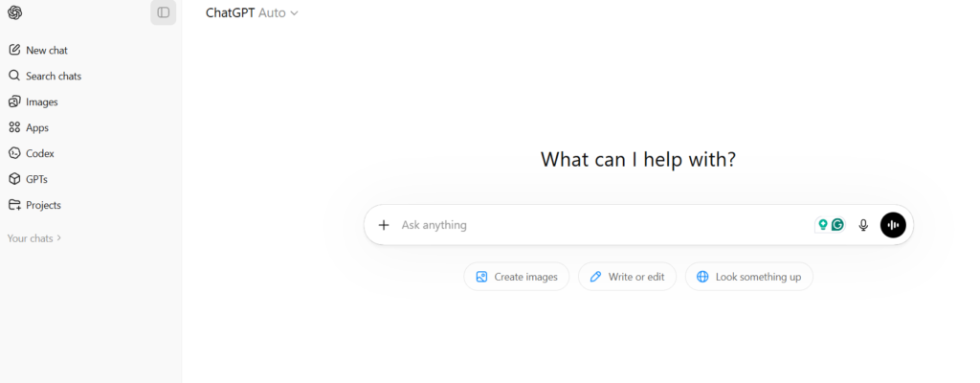Toggle the sidebar collapse button
This screenshot has width=980, height=383.
coord(164,12)
